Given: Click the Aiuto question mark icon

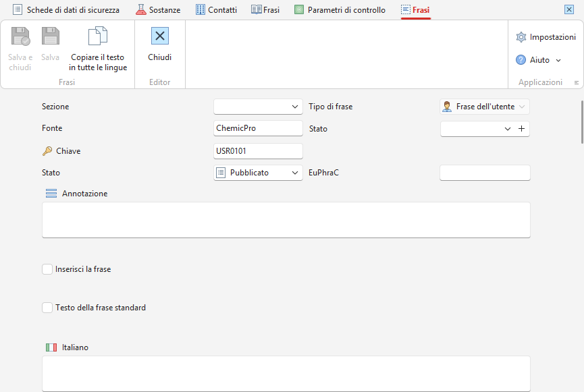Looking at the screenshot, I should coord(521,60).
